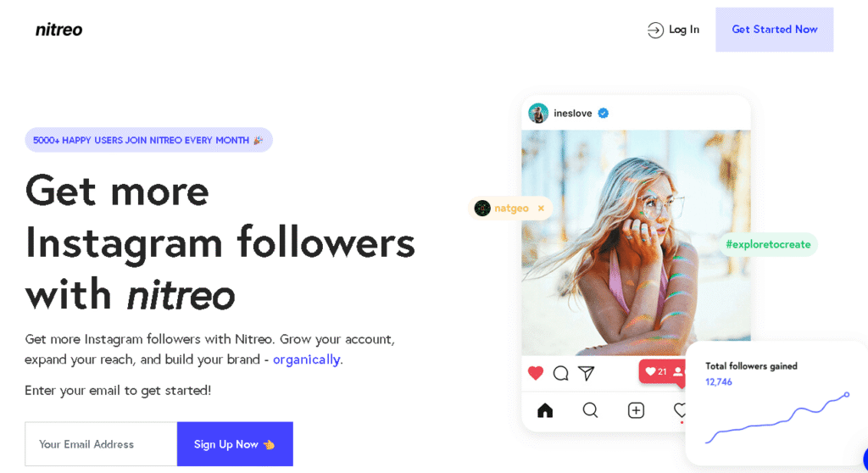Select the #exploretocreate hashtag chip
This screenshot has height=473, width=868.
pyautogui.click(x=768, y=244)
